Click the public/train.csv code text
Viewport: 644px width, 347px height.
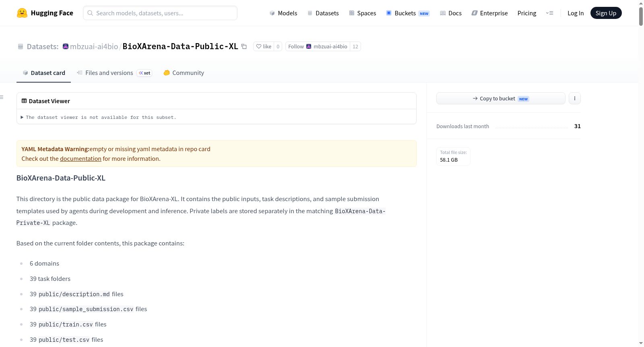coord(66,324)
